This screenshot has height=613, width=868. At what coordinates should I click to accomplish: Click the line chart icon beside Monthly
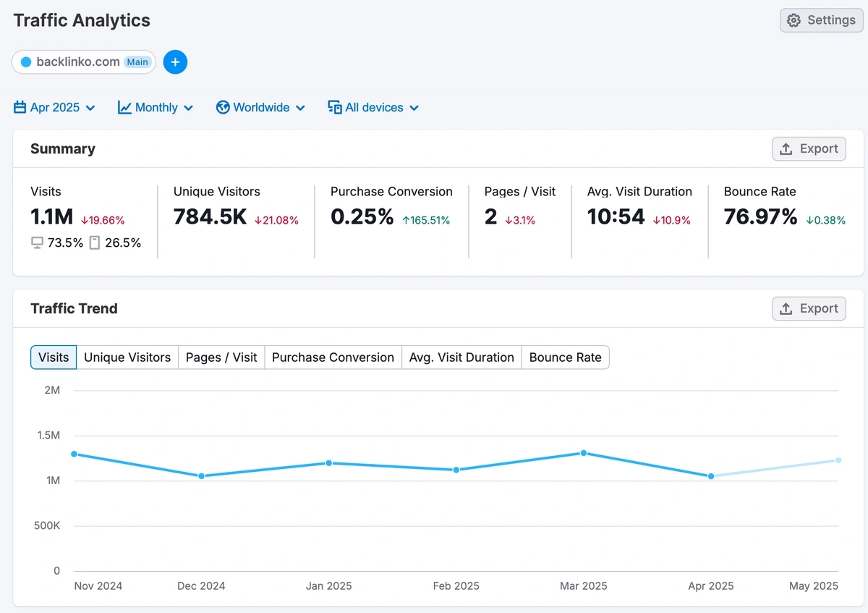tap(124, 108)
